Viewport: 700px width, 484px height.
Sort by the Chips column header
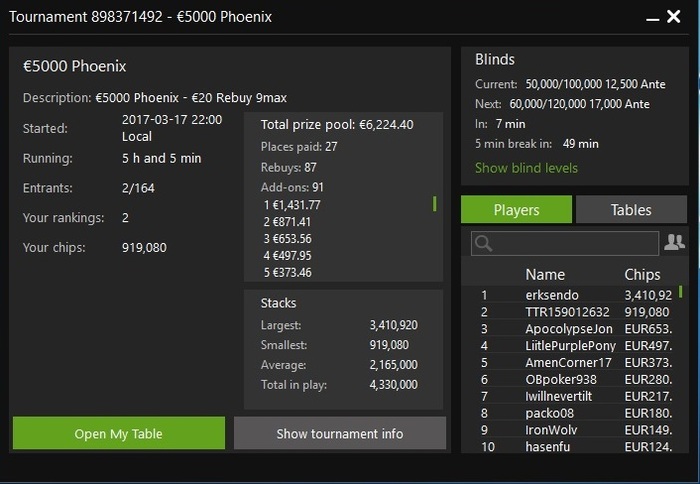[642, 274]
